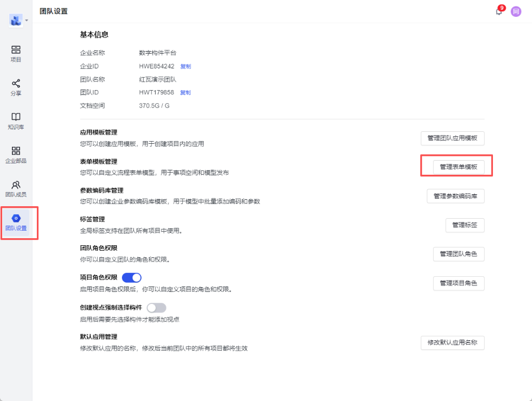The height and width of the screenshot is (401, 532).
Task: Open 团队成员 people icon
Action: 16,185
